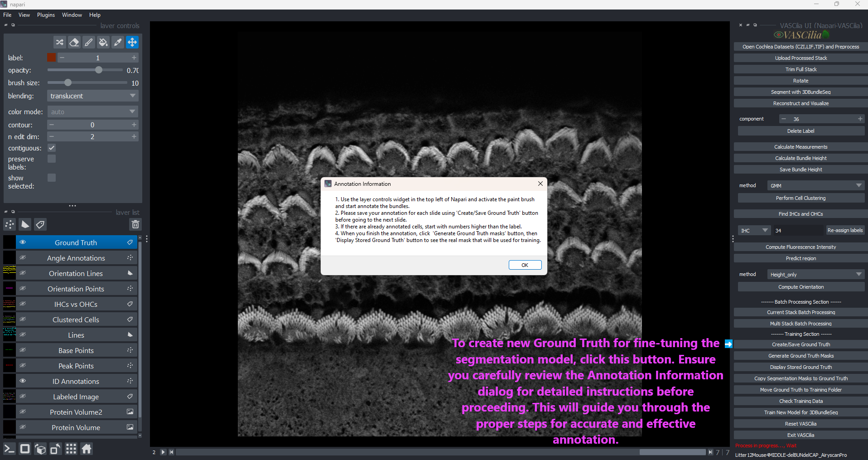Screen dimensions: 868x460
Task: Show the Labeled Image layer
Action: pyautogui.click(x=23, y=397)
